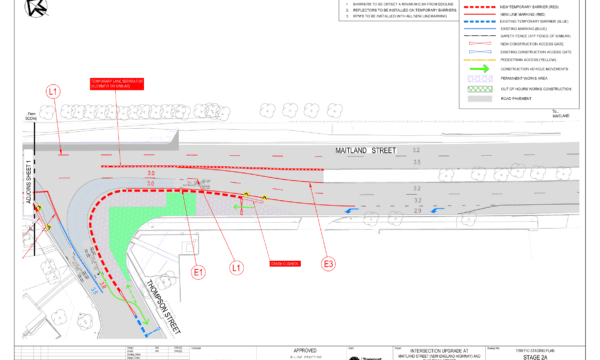Screen dimensions: 600x360
Task: Click the Approved stamp in title block
Action: point(305,350)
